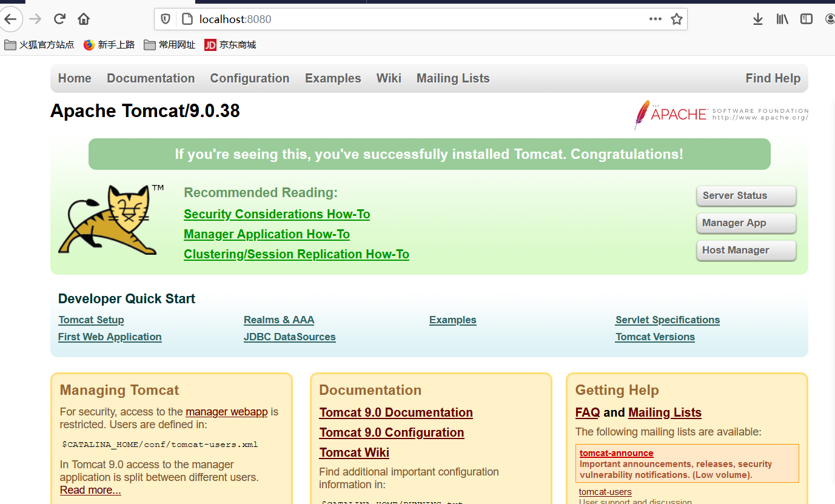Bookmark this page with the star icon
835x504 pixels.
point(677,19)
